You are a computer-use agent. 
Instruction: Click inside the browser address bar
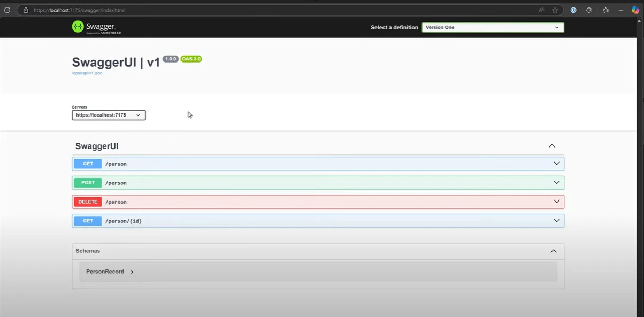point(214,10)
